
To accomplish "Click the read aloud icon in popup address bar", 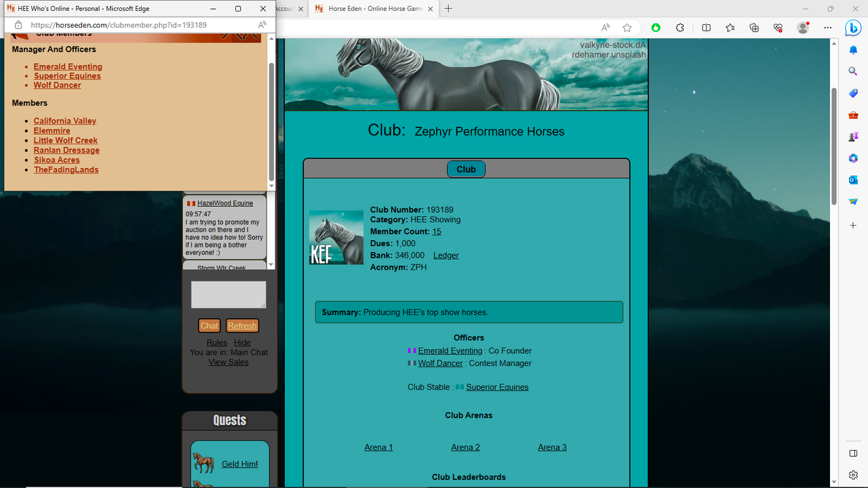I will [262, 25].
